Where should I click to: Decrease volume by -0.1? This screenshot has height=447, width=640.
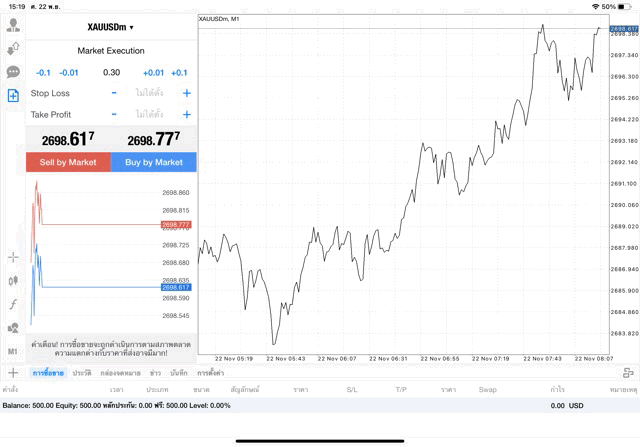click(x=43, y=72)
